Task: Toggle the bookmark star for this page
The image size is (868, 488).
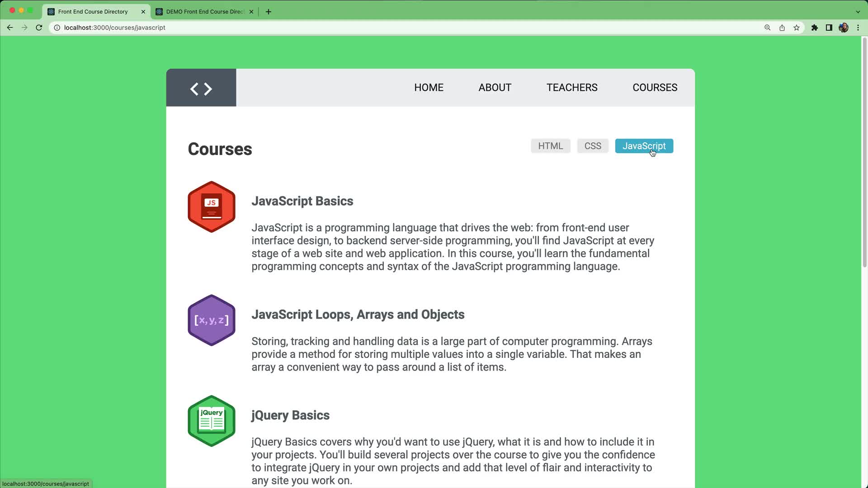Action: pos(797,28)
